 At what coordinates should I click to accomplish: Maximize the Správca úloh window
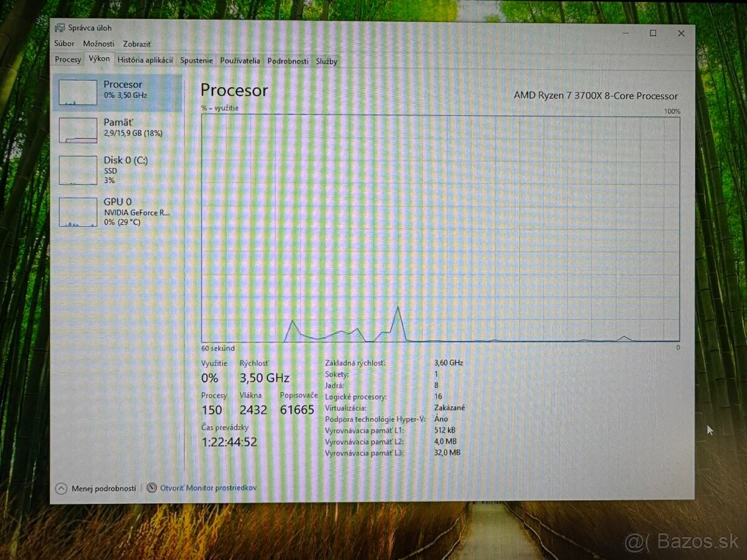tap(653, 34)
